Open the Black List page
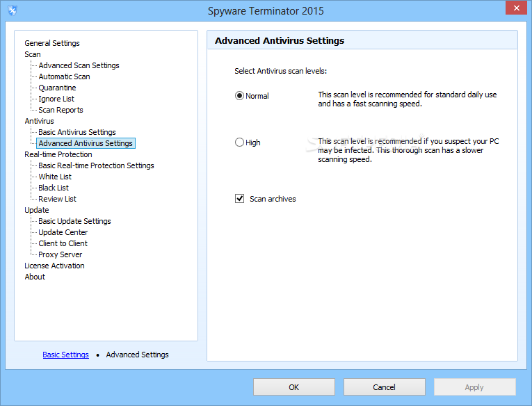532x406 pixels. pos(54,188)
